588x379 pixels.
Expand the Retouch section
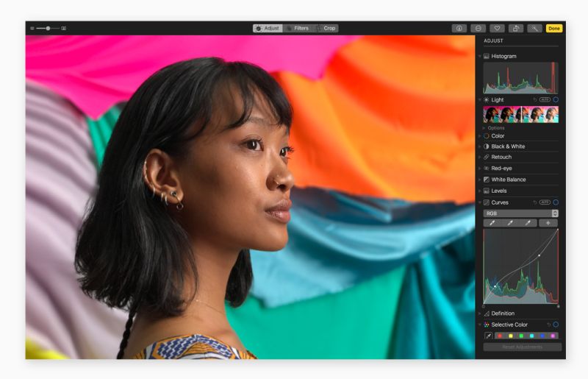(480, 157)
